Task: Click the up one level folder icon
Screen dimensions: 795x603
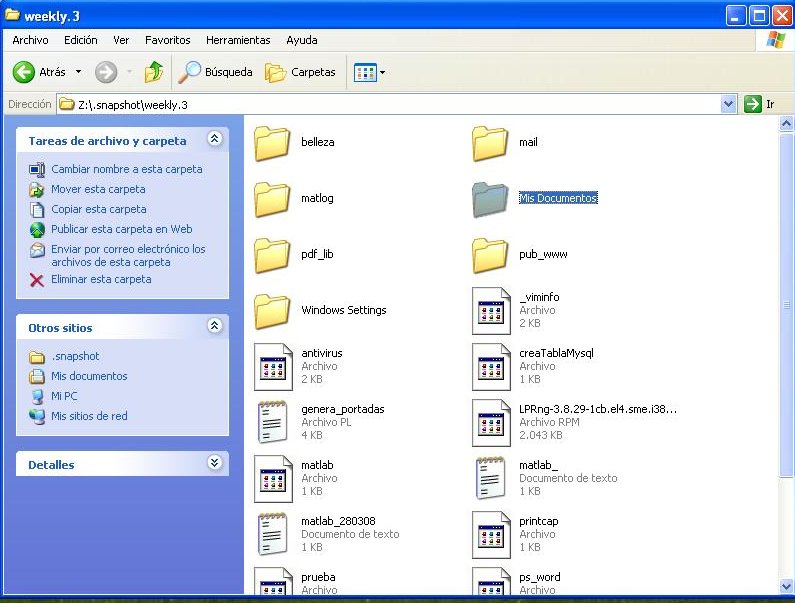Action: pyautogui.click(x=153, y=72)
